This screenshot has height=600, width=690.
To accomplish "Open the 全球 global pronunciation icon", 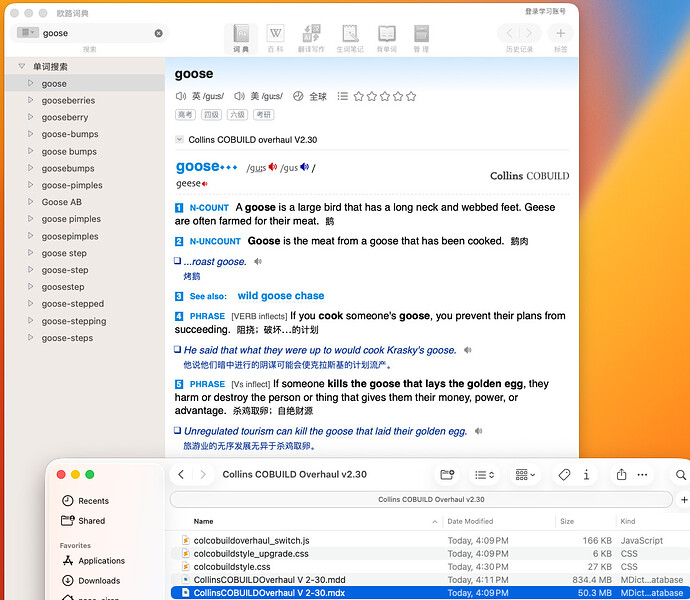I will tap(298, 96).
